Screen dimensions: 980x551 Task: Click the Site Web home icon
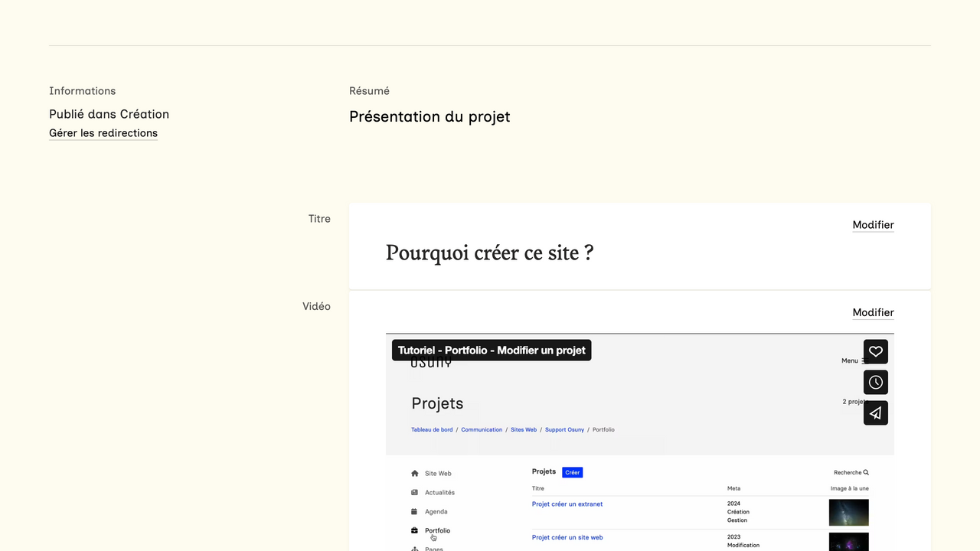(415, 474)
